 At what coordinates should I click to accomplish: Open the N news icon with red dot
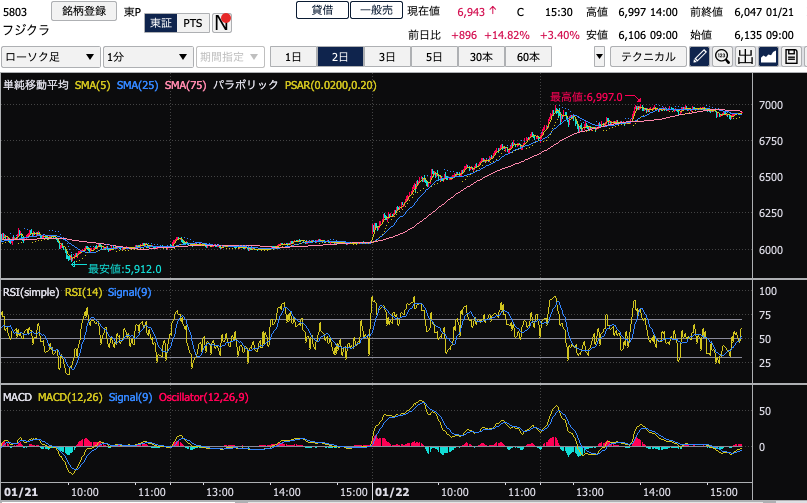[x=224, y=22]
